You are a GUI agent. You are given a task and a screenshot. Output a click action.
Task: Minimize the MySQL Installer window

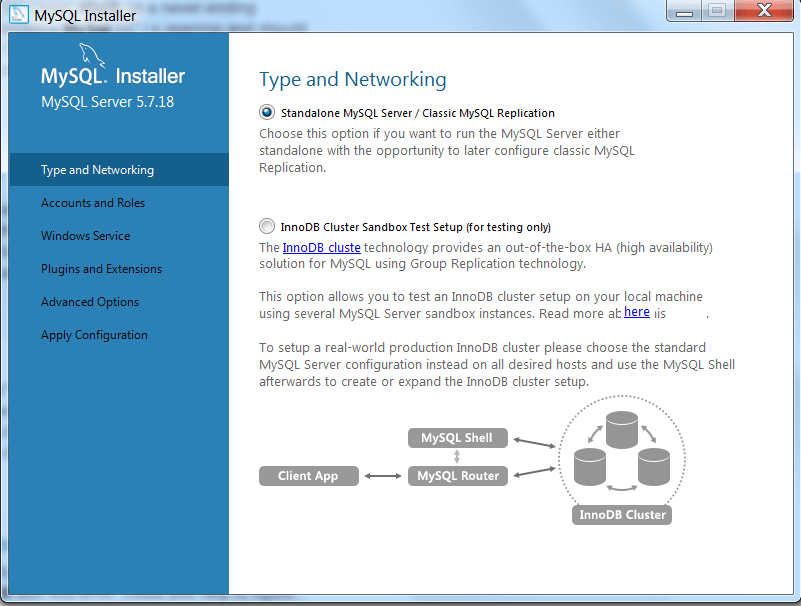click(685, 11)
